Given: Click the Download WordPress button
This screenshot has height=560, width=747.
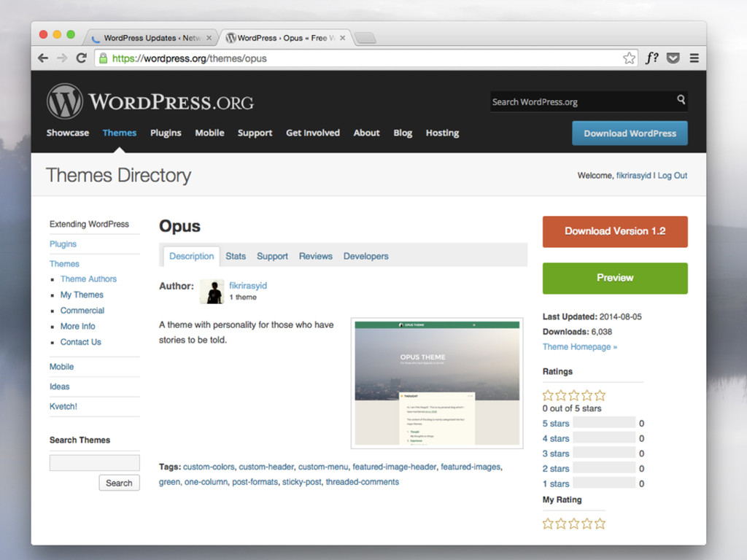Looking at the screenshot, I should pyautogui.click(x=630, y=133).
